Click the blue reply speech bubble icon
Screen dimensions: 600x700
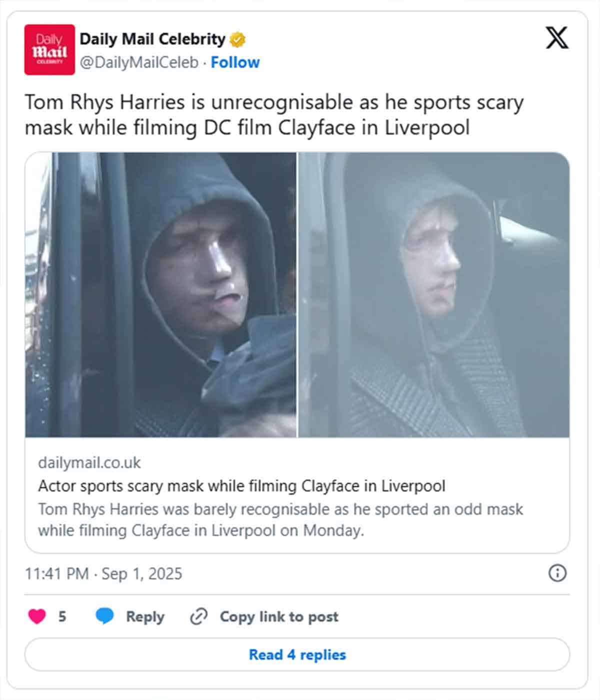click(x=104, y=616)
